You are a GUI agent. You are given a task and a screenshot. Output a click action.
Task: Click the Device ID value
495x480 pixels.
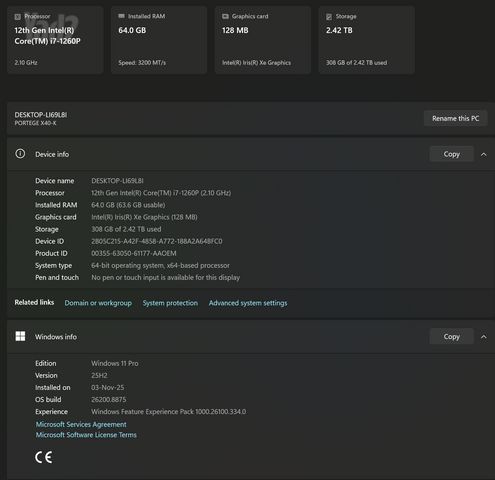157,241
